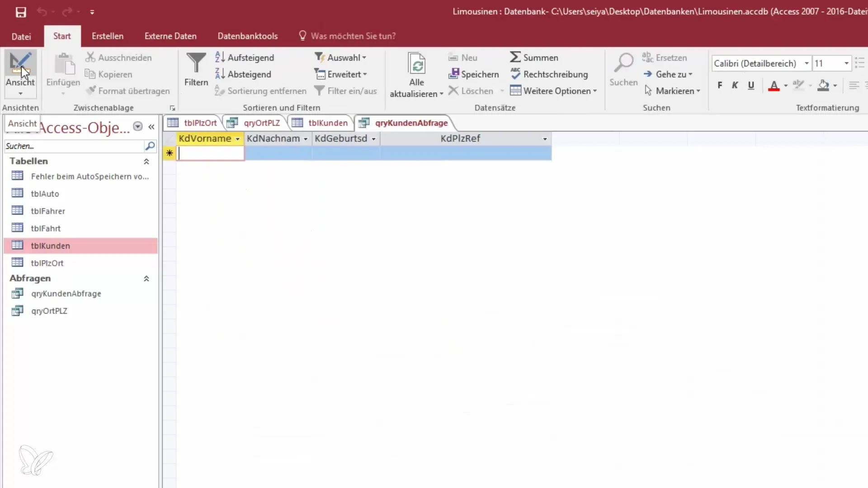Screen dimensions: 868x488
Task: Select qryOrtPLZ query in navigation pane
Action: (x=49, y=311)
